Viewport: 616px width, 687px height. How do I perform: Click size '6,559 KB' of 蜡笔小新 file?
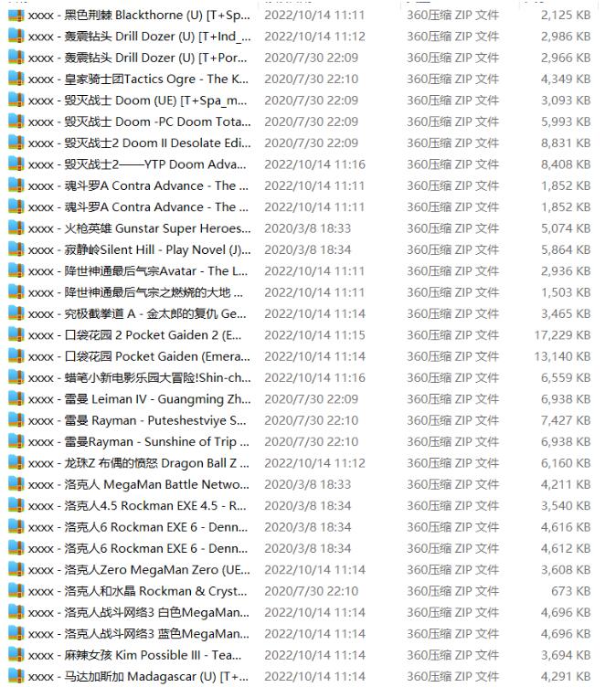[x=566, y=377]
